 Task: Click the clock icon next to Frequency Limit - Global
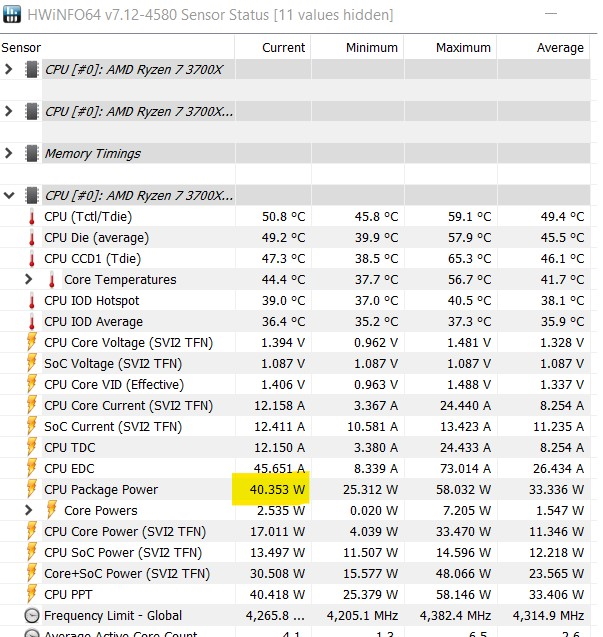coord(32,615)
